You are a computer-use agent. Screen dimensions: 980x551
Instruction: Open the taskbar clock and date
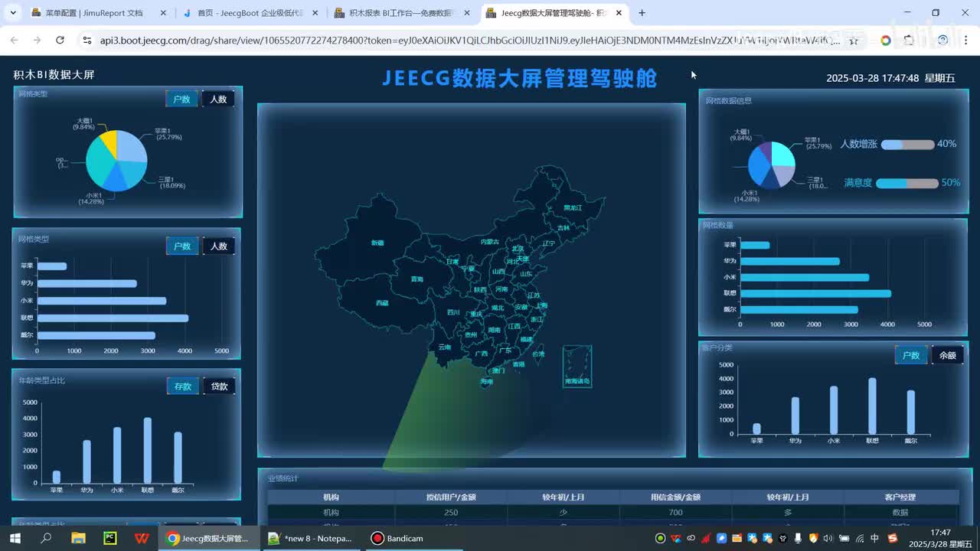(941, 538)
